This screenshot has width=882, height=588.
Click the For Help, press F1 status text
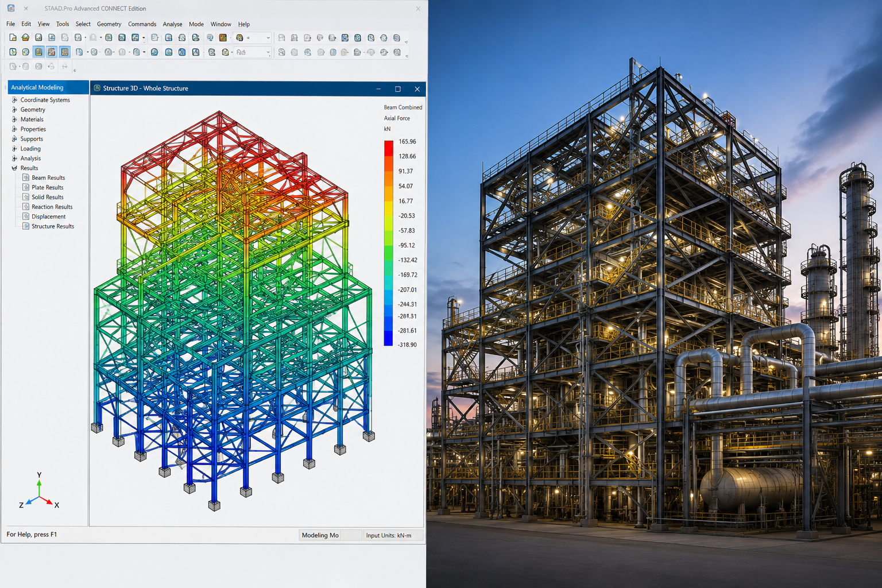pyautogui.click(x=32, y=535)
